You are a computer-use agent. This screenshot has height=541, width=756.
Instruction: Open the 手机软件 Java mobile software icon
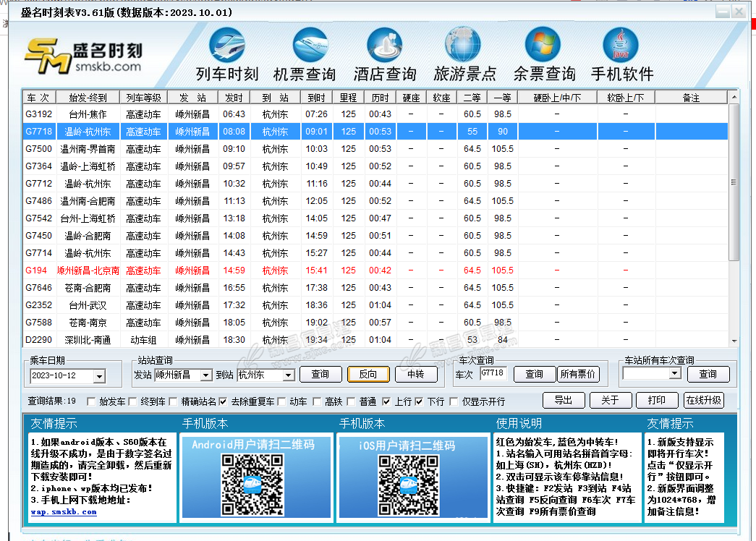click(621, 45)
